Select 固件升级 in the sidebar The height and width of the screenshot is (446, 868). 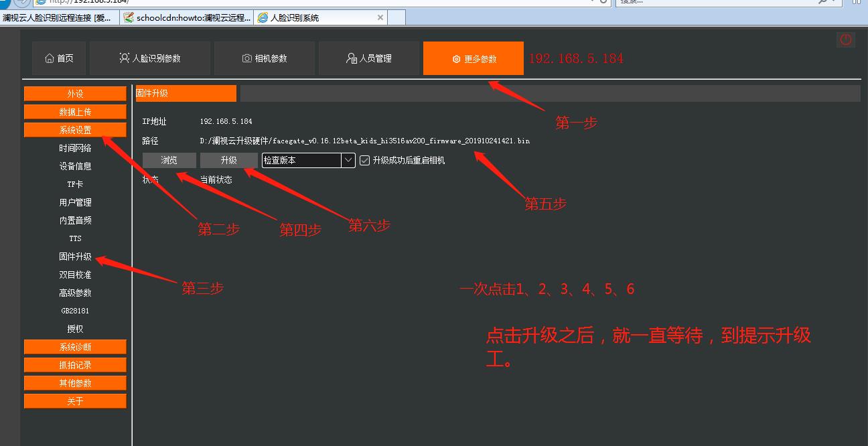(x=75, y=256)
